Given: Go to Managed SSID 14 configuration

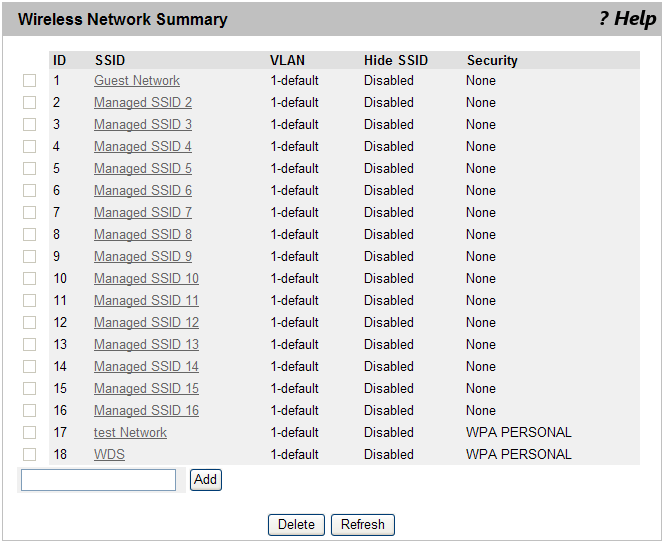Looking at the screenshot, I should 146,367.
